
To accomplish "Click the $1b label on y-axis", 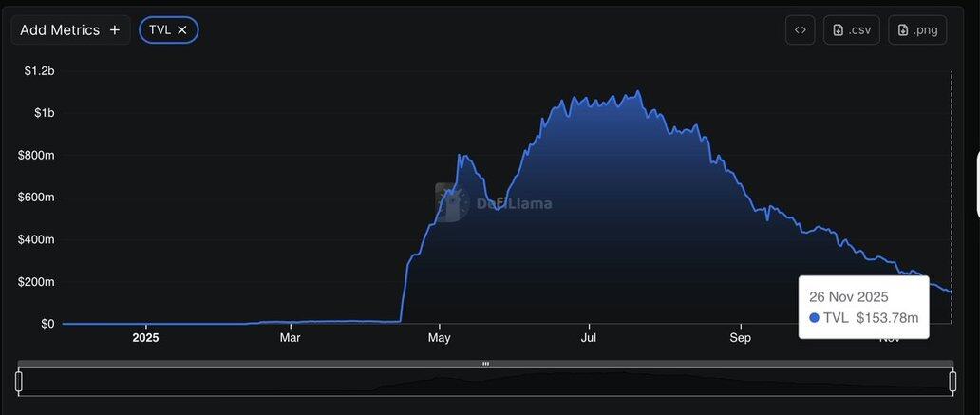I will (x=44, y=113).
